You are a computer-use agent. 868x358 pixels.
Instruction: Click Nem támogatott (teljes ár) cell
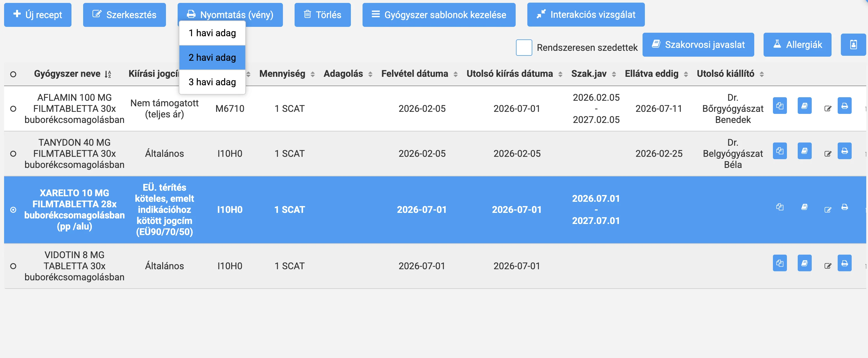point(164,109)
